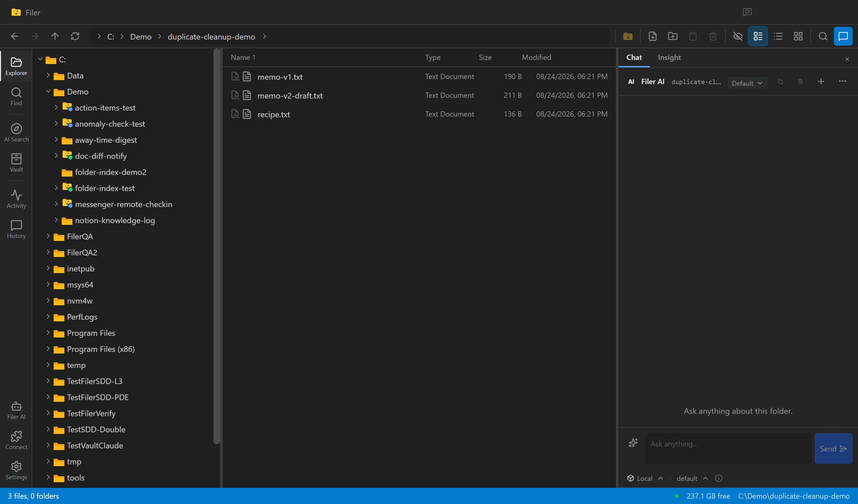This screenshot has height=504, width=858.
Task: Navigate up to the parent folder
Action: click(55, 37)
